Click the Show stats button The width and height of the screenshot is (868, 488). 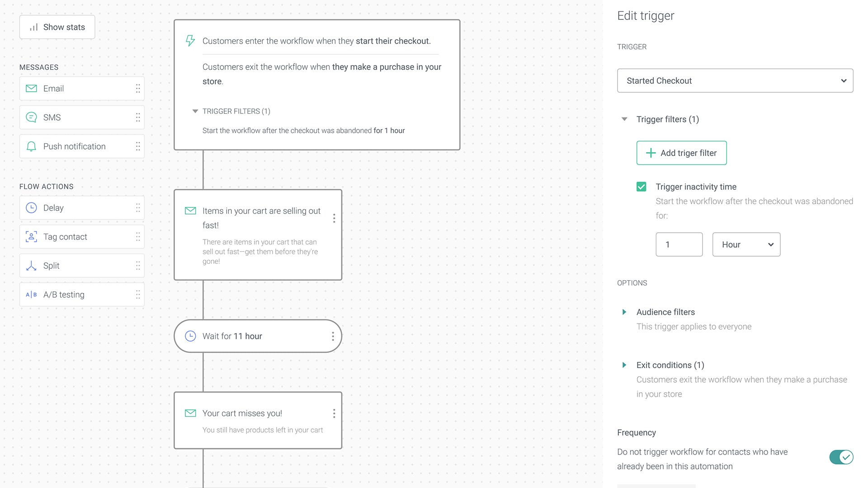[57, 27]
